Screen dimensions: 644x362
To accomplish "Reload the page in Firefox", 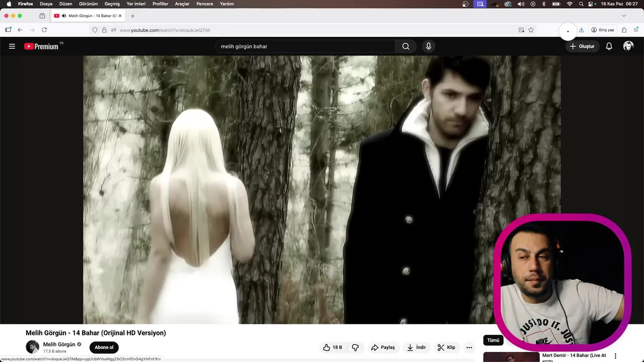I will (44, 30).
